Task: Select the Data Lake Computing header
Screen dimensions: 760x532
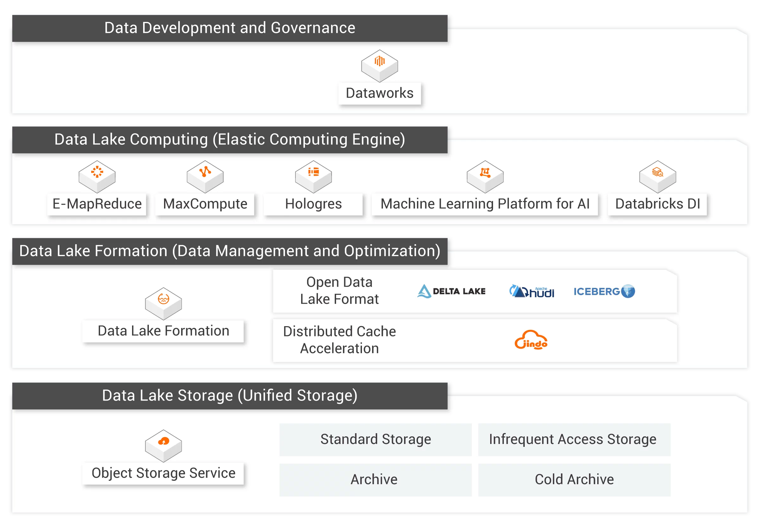Action: point(230,139)
